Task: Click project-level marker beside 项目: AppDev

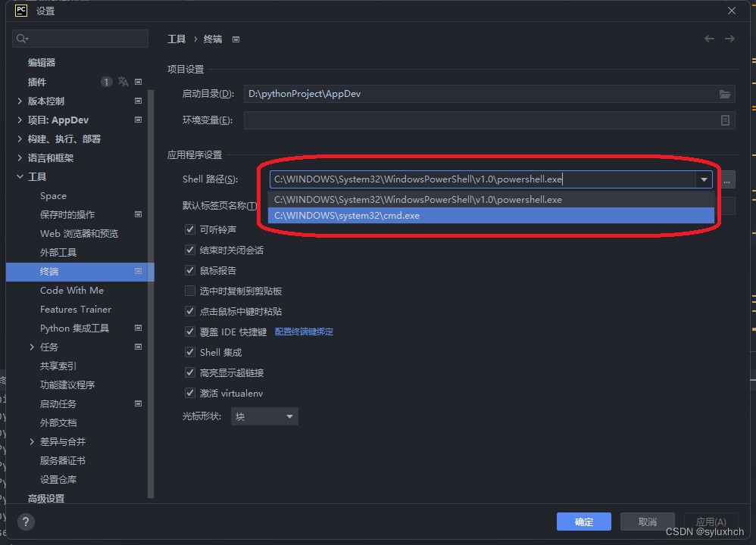Action: (x=139, y=120)
